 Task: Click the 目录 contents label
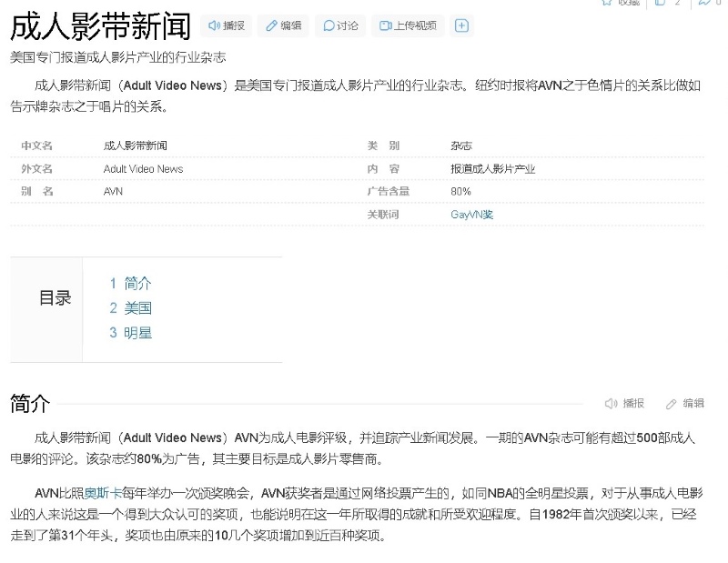[x=55, y=297]
